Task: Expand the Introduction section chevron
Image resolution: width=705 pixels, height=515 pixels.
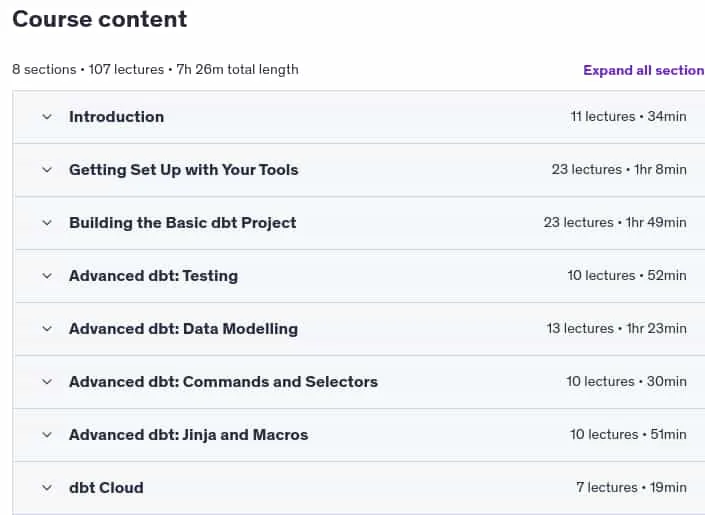Action: coord(47,117)
